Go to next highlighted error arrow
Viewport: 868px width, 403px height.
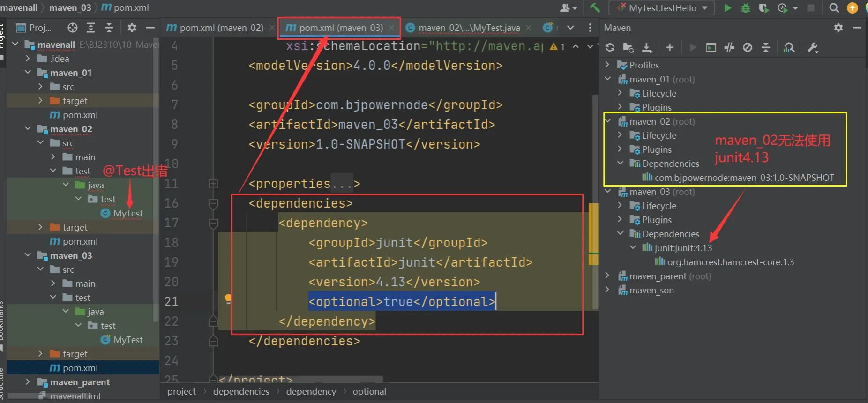click(590, 46)
